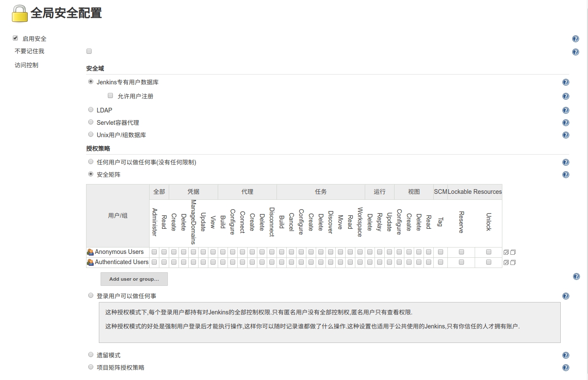Open help icon for Unix用户/组数据库
The width and height of the screenshot is (588, 380).
pos(566,135)
